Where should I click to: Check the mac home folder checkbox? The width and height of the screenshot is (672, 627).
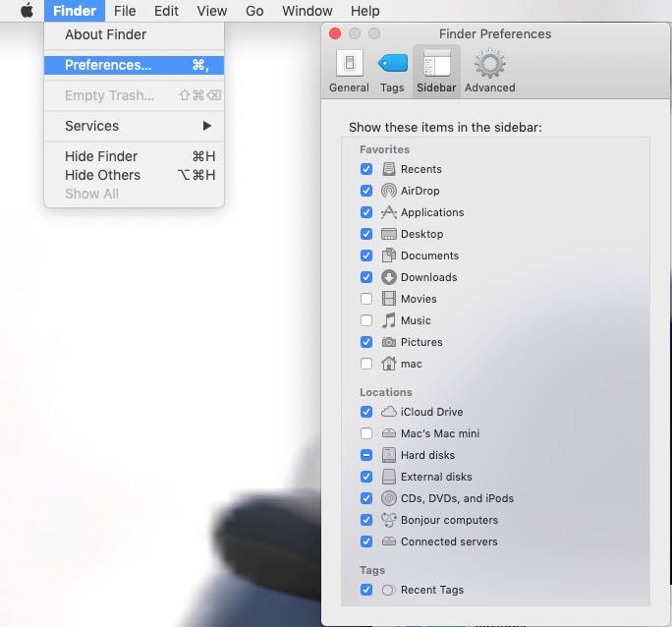point(366,364)
